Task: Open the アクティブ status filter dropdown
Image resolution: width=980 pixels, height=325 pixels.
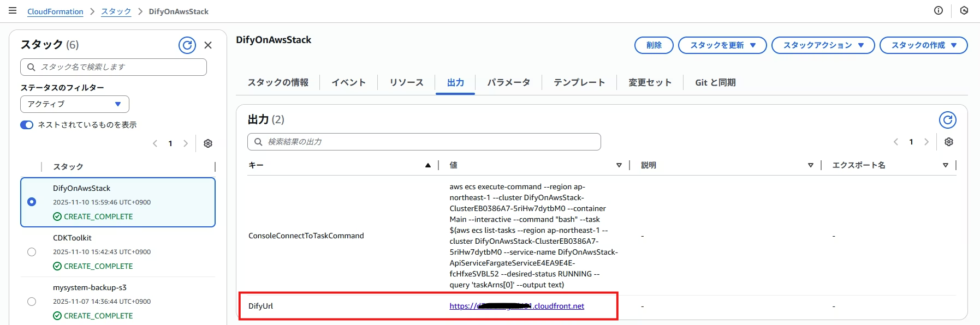Action: pos(75,104)
